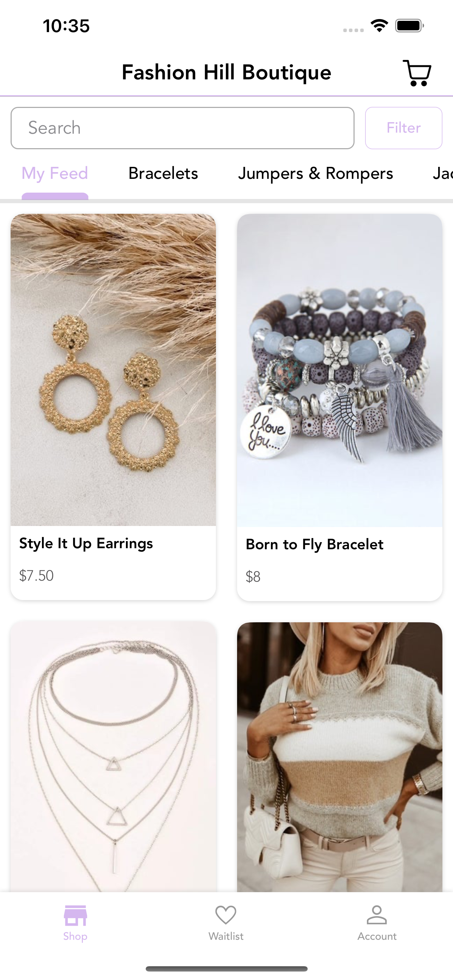Switch to Jumpers & Rompers tab
The height and width of the screenshot is (980, 453).
tap(316, 174)
